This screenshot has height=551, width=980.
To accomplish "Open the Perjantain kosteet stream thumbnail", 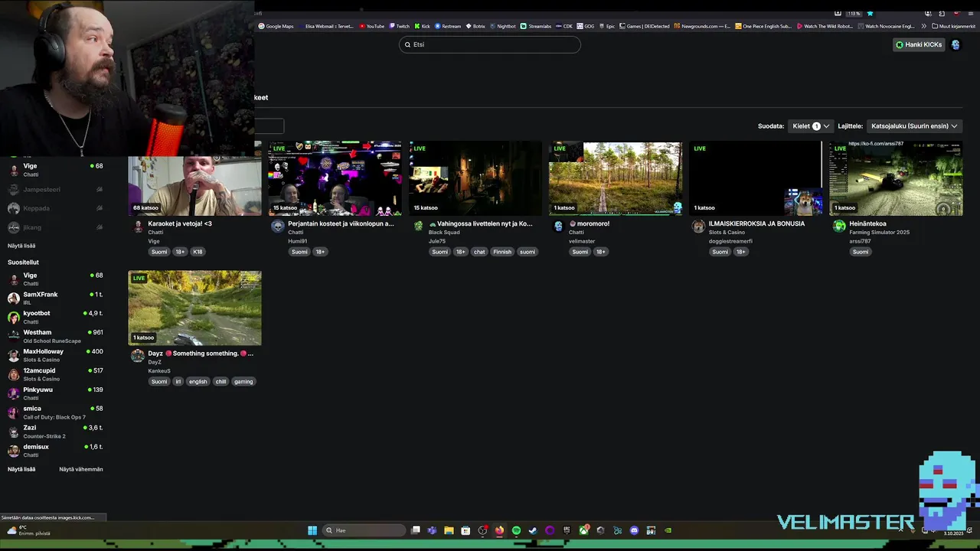I will coord(335,178).
